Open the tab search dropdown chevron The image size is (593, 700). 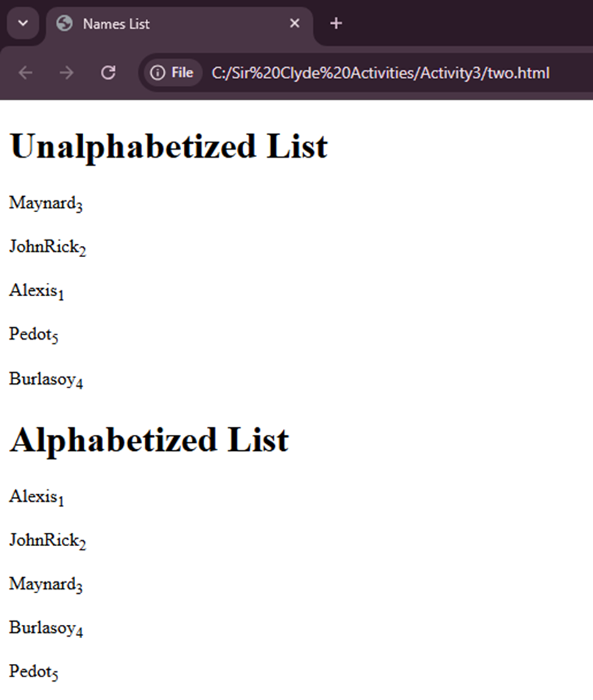click(x=23, y=24)
